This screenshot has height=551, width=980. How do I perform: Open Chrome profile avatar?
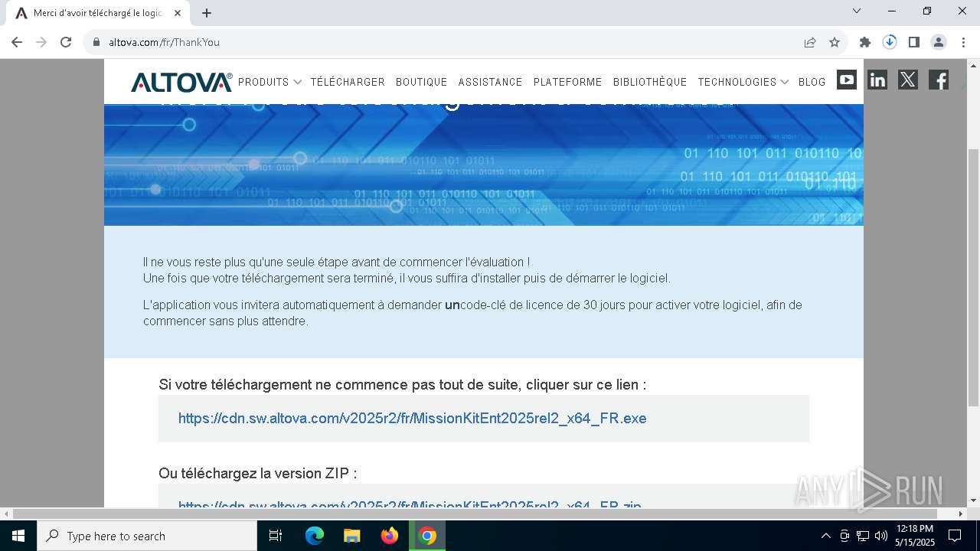point(939,42)
